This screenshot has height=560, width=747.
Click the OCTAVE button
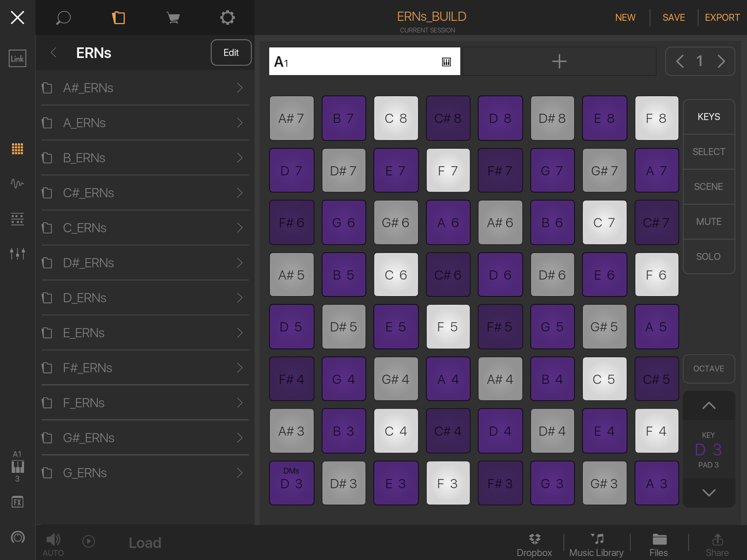coord(709,369)
